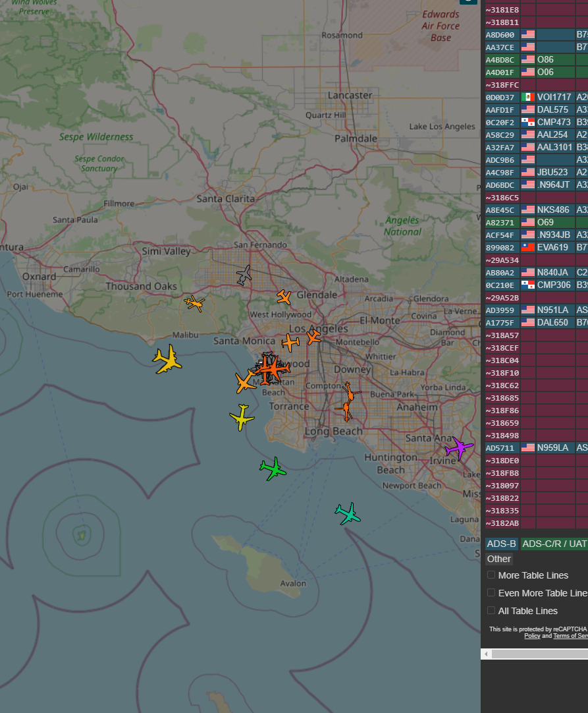
Task: Click the horizontal scrollbar left arrow
Action: pyautogui.click(x=486, y=654)
